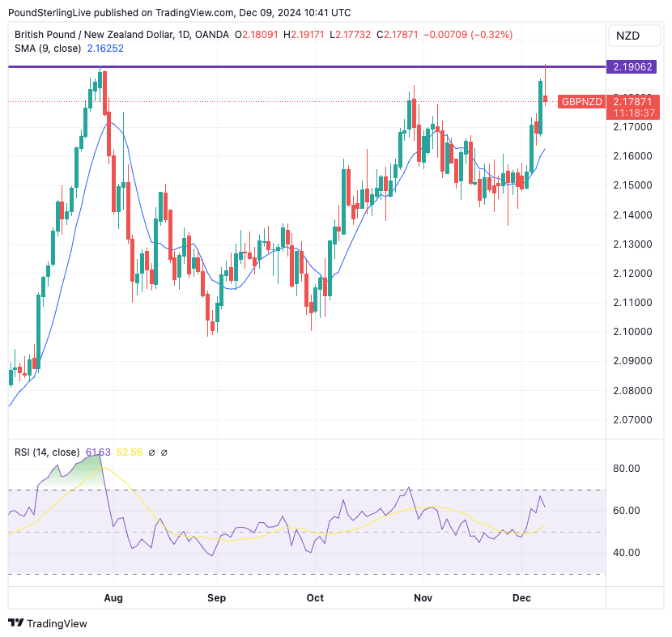Click the second ∅ symbol in RSI legend
The height and width of the screenshot is (637, 672).
(x=164, y=452)
